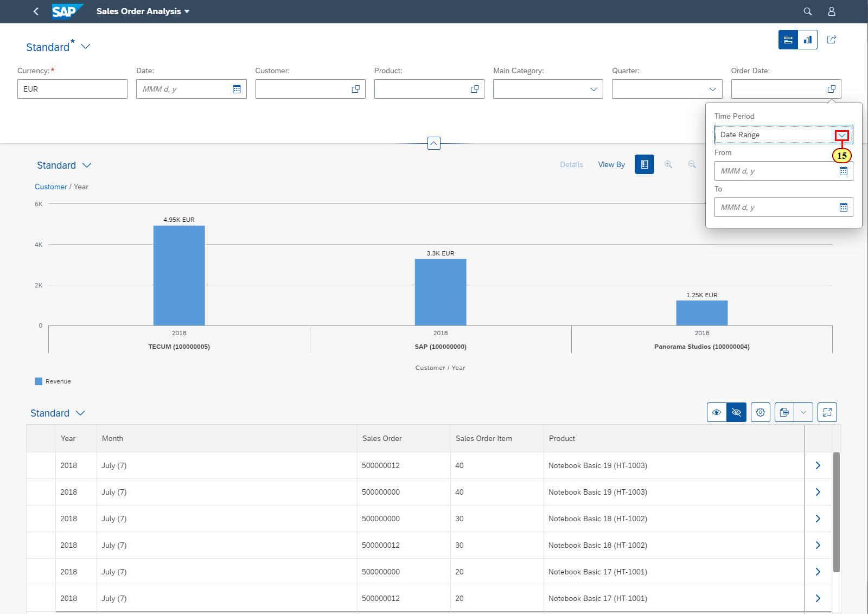The image size is (868, 614).
Task: Navigate into row 500000000 item 20
Action: click(x=818, y=572)
